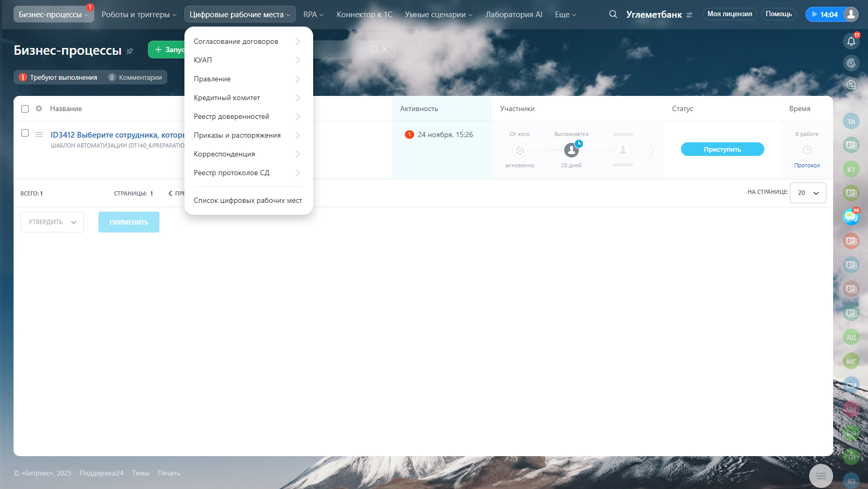868x489 pixels.
Task: Select Список цифровых рабочих мест
Action: point(249,200)
